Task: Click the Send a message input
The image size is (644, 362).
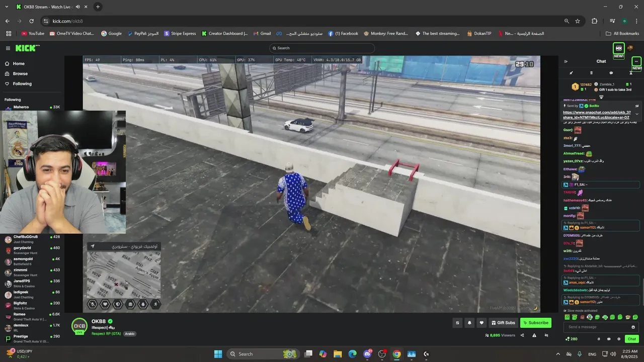Action: tap(601, 327)
